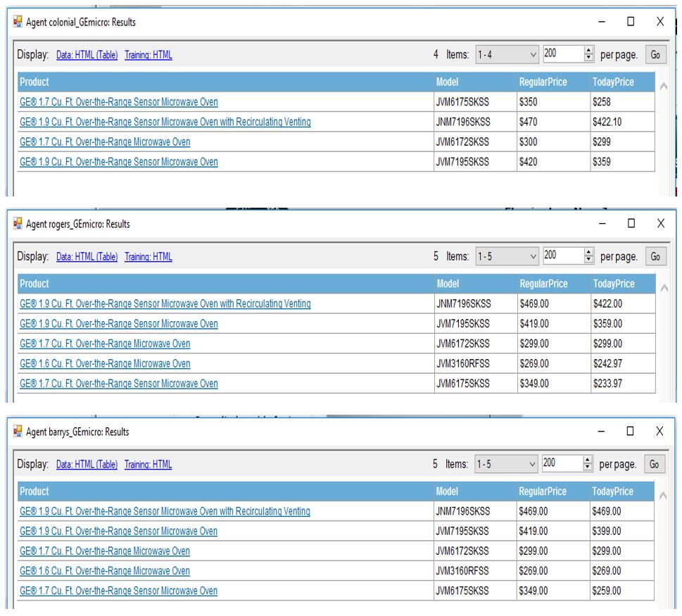682x616 pixels.
Task: Decrease per-page value in barrys window
Action: tap(588, 467)
